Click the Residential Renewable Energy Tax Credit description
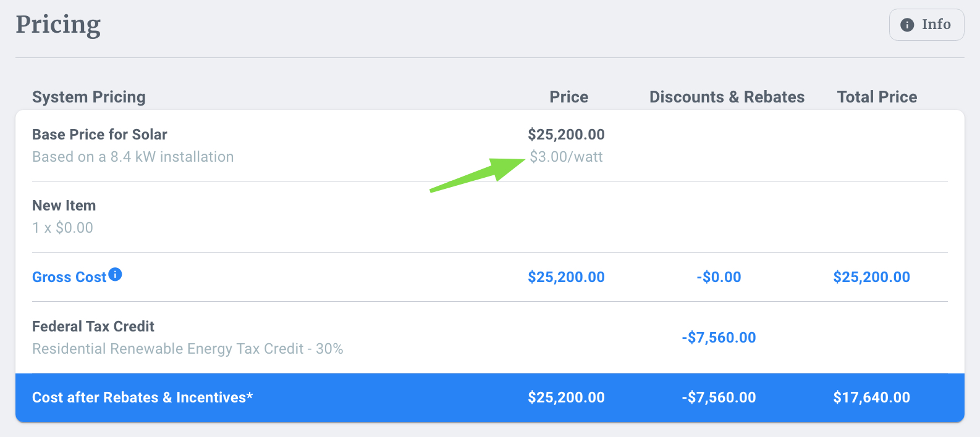980x437 pixels. click(187, 349)
